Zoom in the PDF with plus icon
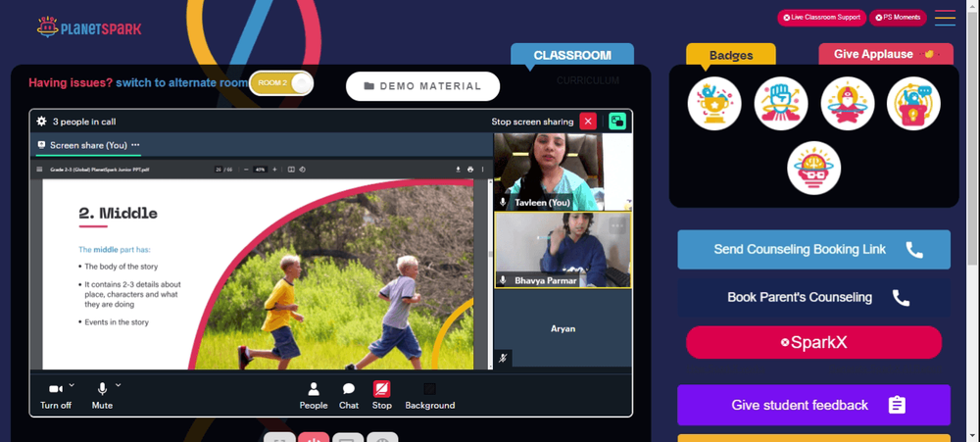This screenshot has width=980, height=442. (274, 169)
